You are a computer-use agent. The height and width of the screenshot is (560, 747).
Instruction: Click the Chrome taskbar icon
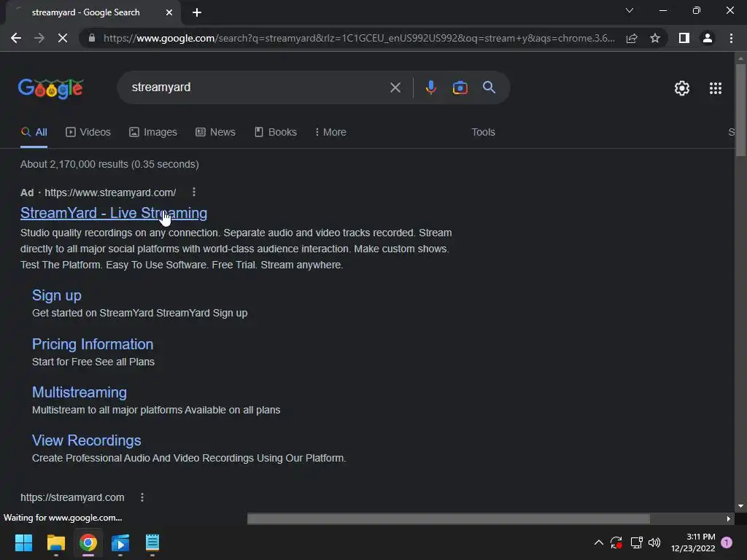88,542
